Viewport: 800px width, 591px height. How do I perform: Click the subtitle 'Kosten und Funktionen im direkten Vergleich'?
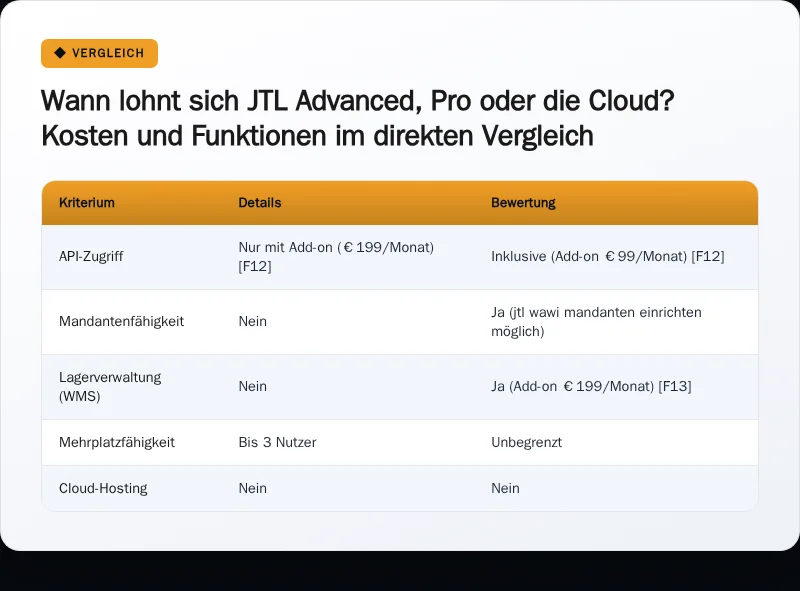(317, 136)
